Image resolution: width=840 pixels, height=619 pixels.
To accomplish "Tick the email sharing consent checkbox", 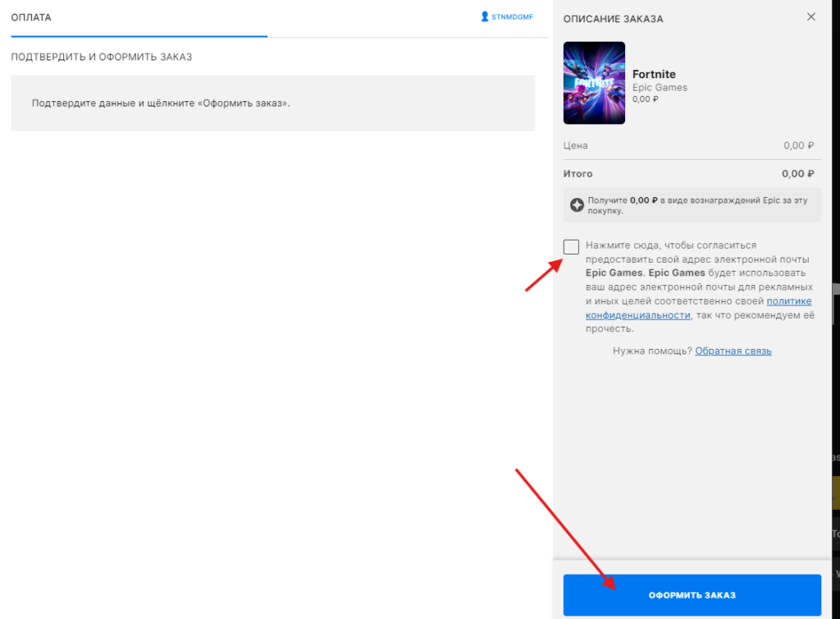I will point(572,247).
